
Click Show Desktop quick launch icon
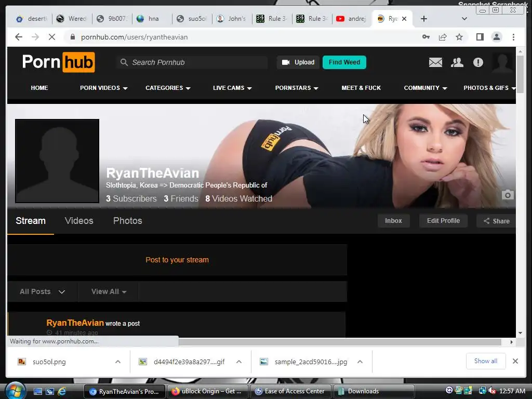pyautogui.click(x=37, y=391)
